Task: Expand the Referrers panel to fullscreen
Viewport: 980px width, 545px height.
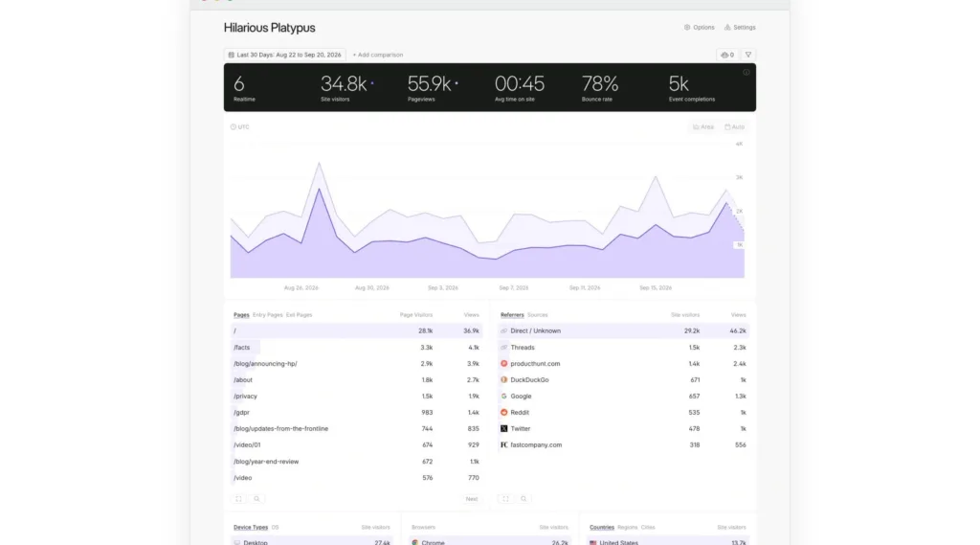Action: [x=505, y=499]
